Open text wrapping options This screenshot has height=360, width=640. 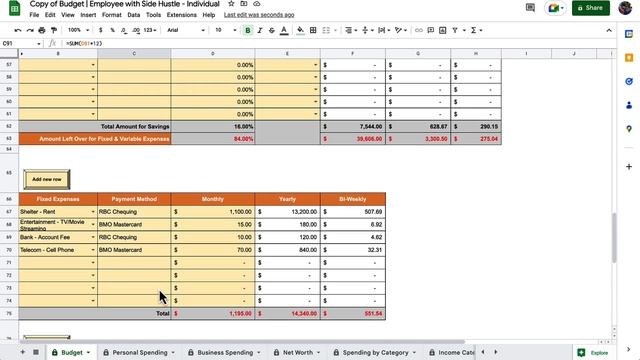tap(384, 30)
